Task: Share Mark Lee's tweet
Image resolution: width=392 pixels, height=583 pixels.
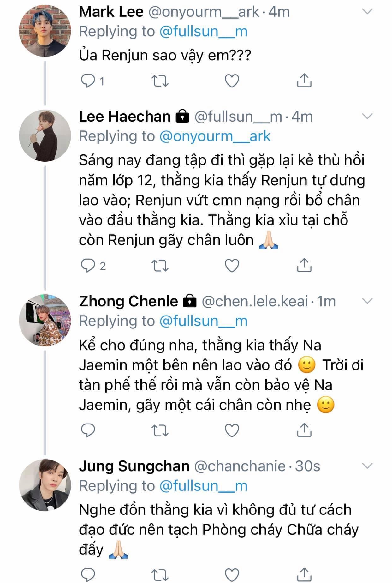Action: [304, 81]
